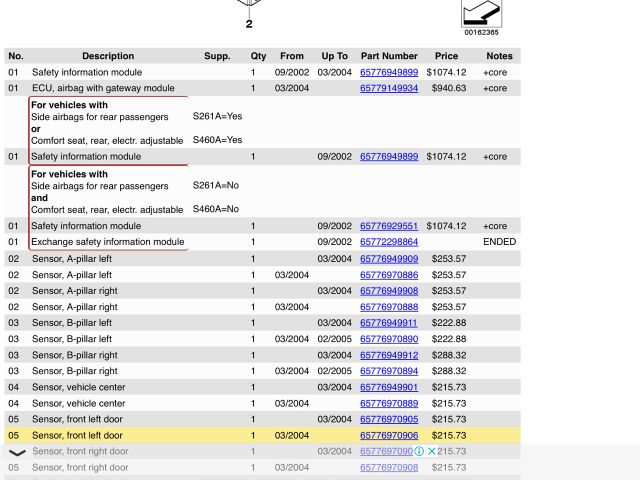Click the arrow diagram icon above 00162365
The image size is (640, 480).
click(480, 13)
